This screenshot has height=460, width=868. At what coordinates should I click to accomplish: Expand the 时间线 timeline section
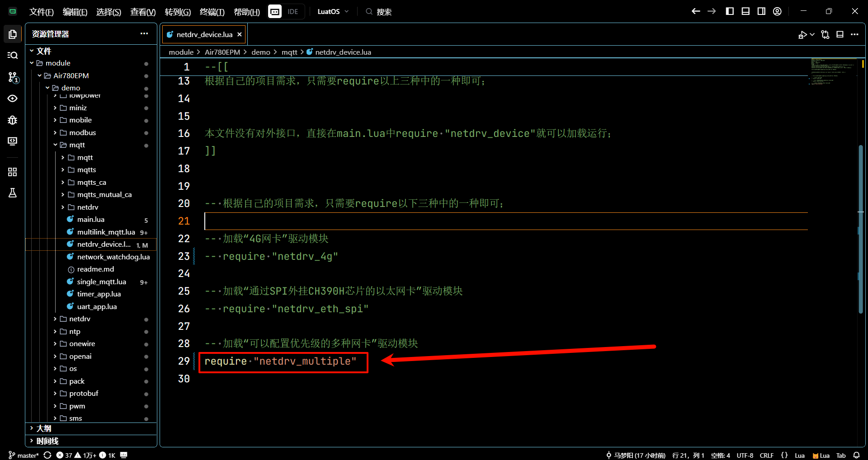click(90, 441)
